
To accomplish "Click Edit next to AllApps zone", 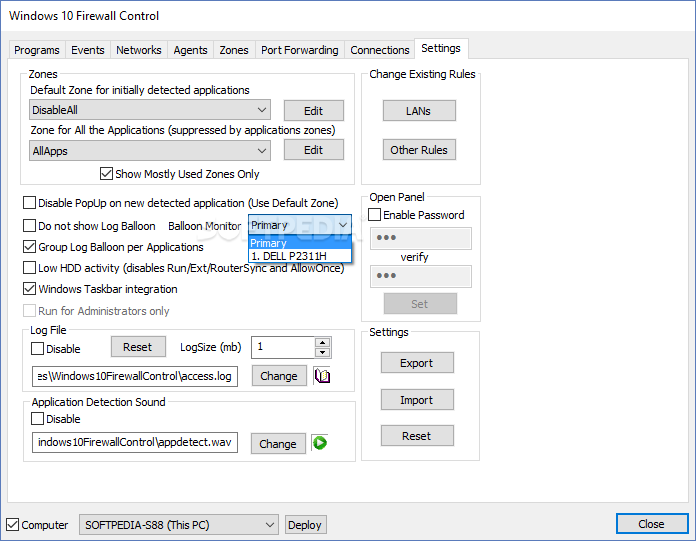I will tap(314, 150).
